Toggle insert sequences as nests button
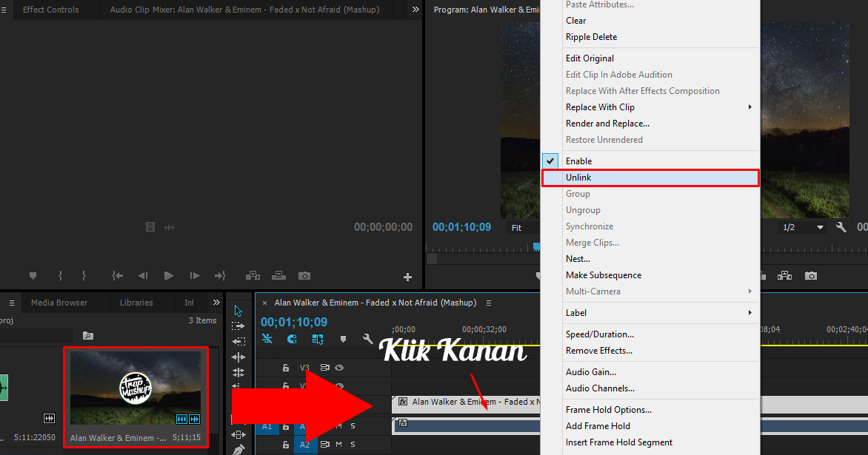 [267, 338]
